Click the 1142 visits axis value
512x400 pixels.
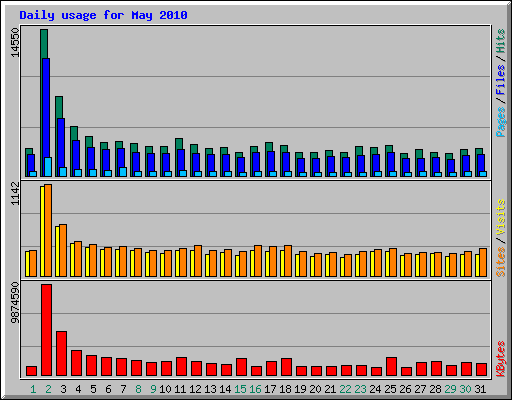point(15,194)
